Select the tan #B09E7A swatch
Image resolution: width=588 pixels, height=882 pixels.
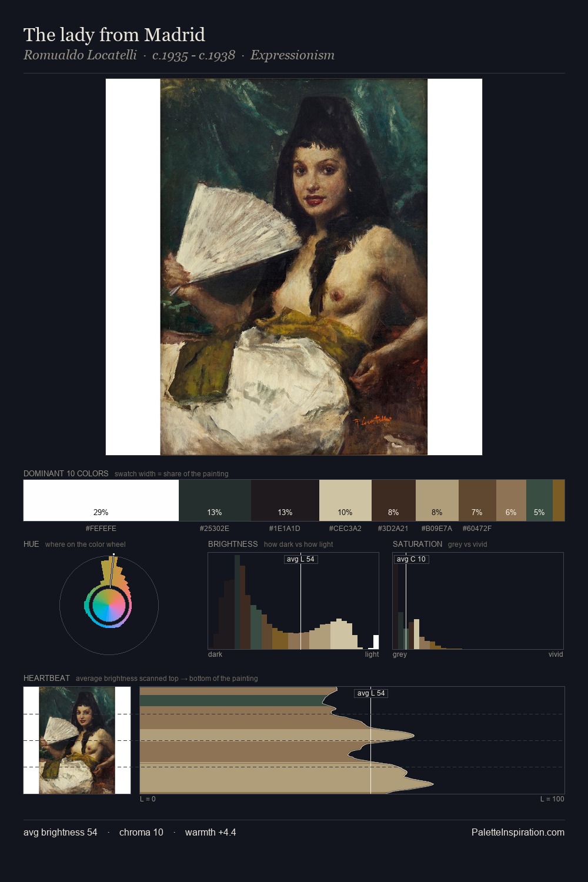[437, 500]
